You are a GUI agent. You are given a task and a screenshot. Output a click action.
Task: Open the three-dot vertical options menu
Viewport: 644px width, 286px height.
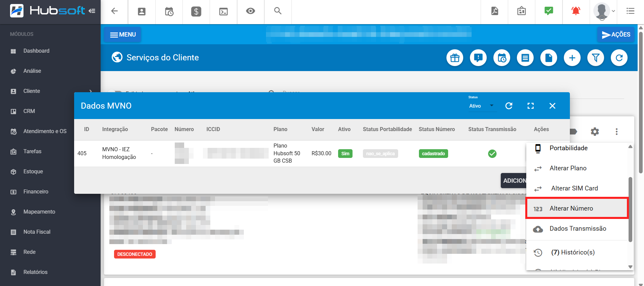coord(616,131)
